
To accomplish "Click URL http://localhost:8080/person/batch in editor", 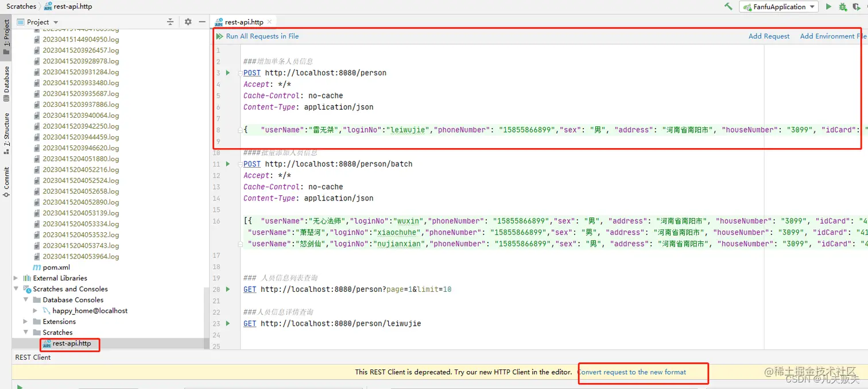I will coord(339,164).
